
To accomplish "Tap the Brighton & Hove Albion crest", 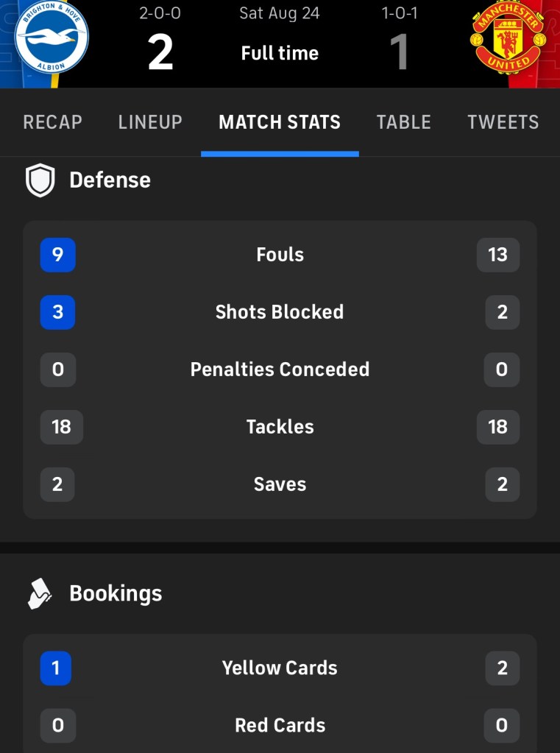I will coord(52,37).
